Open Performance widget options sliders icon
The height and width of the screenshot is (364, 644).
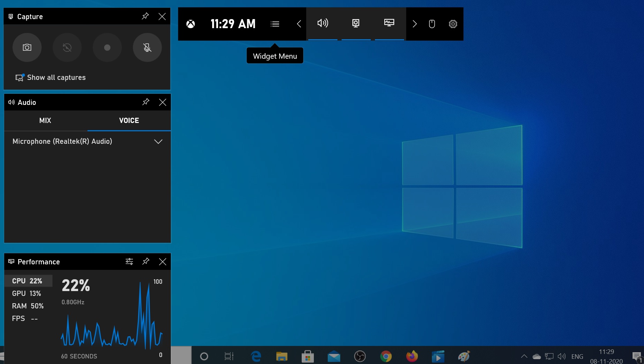click(129, 262)
